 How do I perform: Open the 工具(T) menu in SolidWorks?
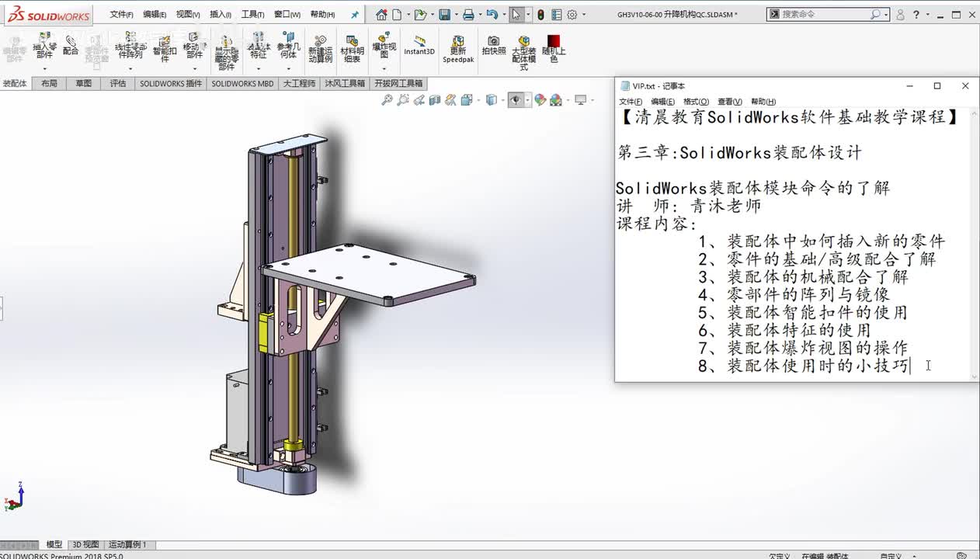pyautogui.click(x=253, y=15)
